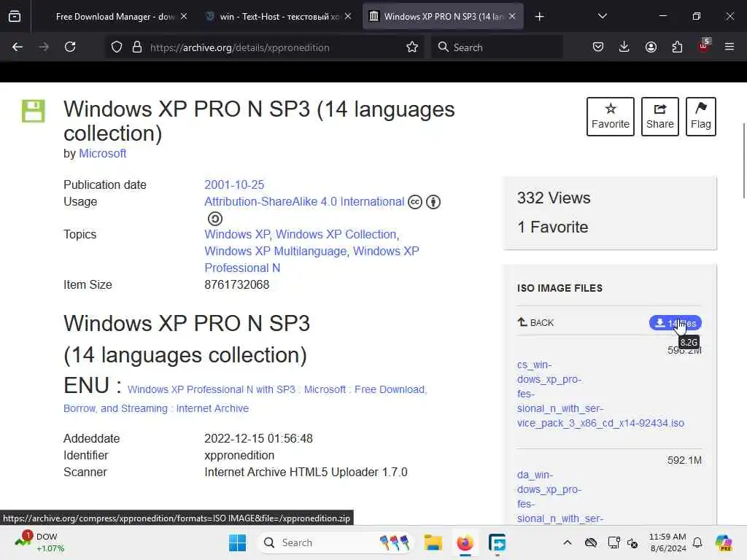The width and height of the screenshot is (747, 560).
Task: Open the Downloads panel
Action: click(x=624, y=47)
